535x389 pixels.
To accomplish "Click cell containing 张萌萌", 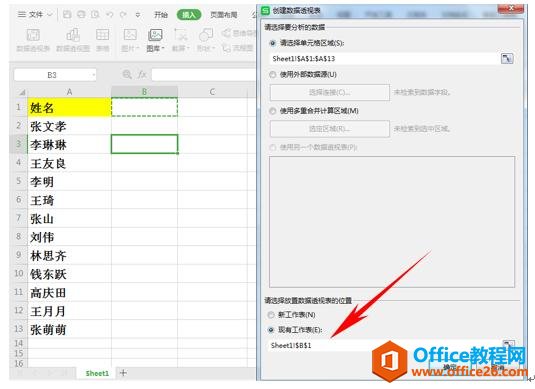I will point(69,329).
